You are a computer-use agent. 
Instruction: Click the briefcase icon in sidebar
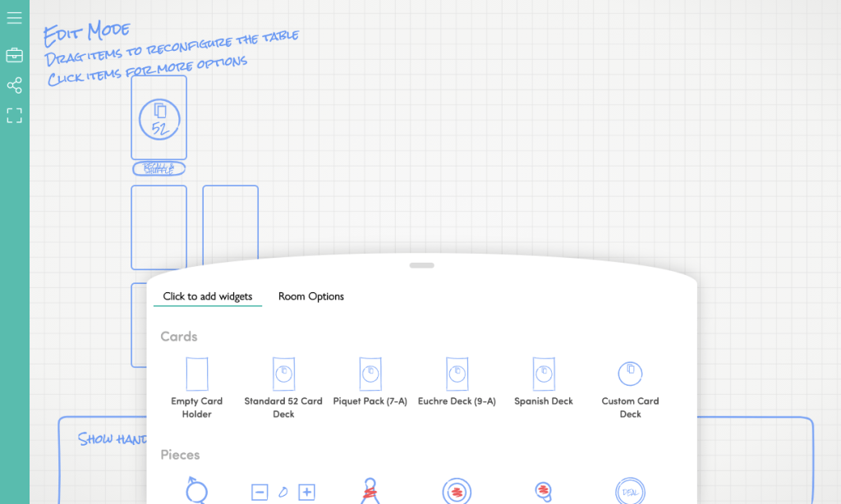pos(14,55)
